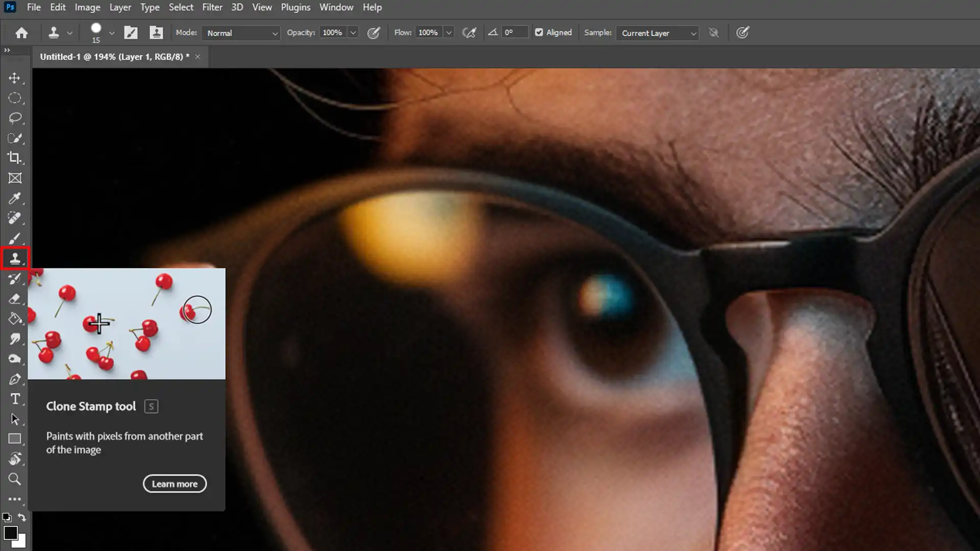980x551 pixels.
Task: Open the 3D menu
Action: click(237, 7)
